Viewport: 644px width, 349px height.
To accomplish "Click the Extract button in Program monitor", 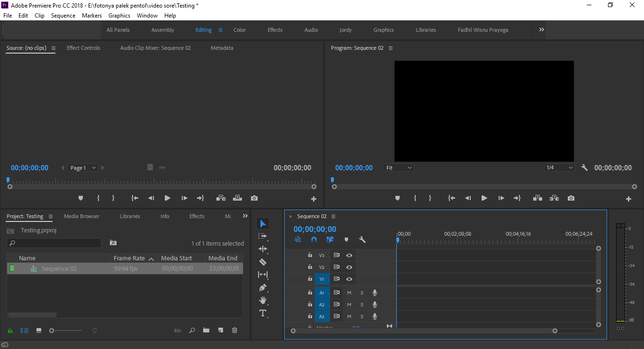I will click(x=555, y=198).
